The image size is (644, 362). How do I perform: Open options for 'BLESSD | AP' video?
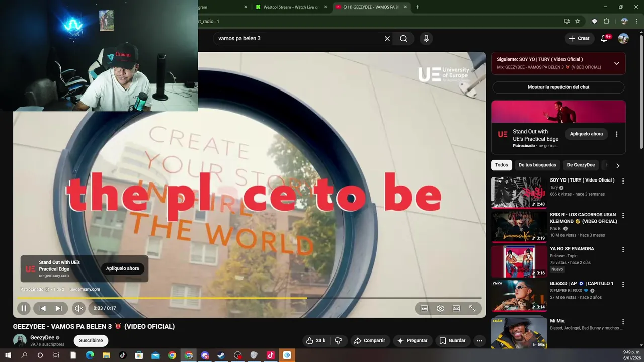[623, 284]
